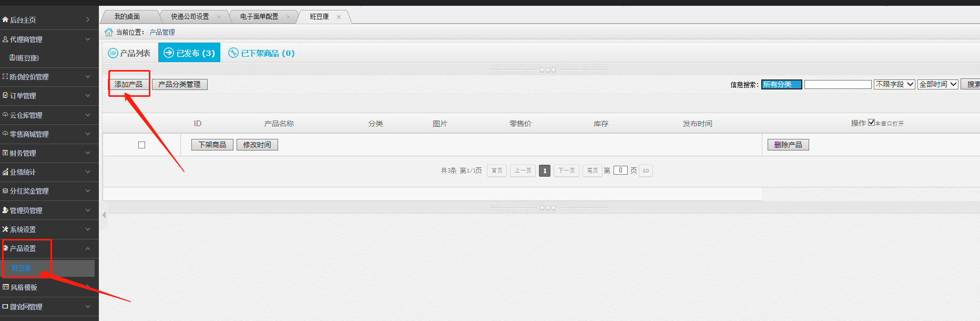Click the 发布时间 column header
This screenshot has height=321, width=980.
698,124
